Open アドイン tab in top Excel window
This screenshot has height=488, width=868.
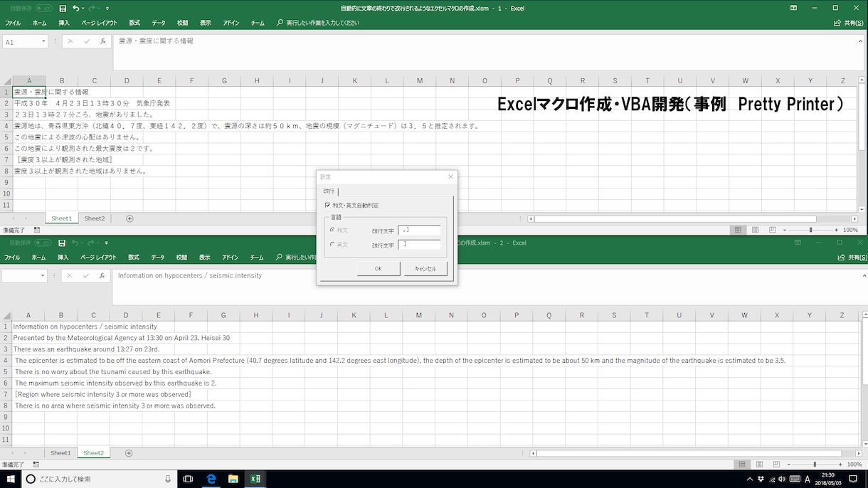231,23
